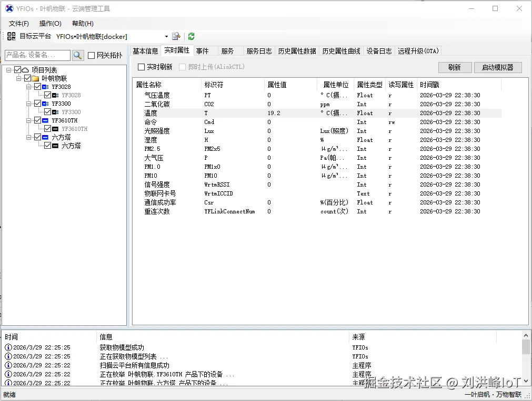The image size is (532, 401).
Task: Collapse the 六方塔 tree node
Action: tap(29, 137)
